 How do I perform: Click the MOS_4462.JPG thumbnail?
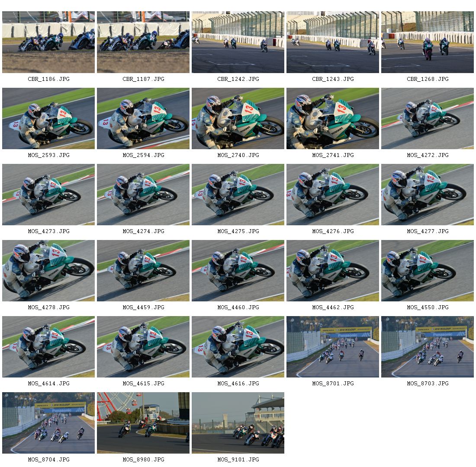(333, 271)
